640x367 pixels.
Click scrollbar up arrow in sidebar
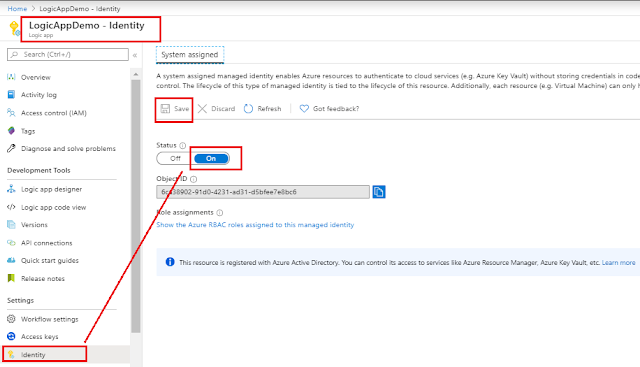(x=136, y=74)
